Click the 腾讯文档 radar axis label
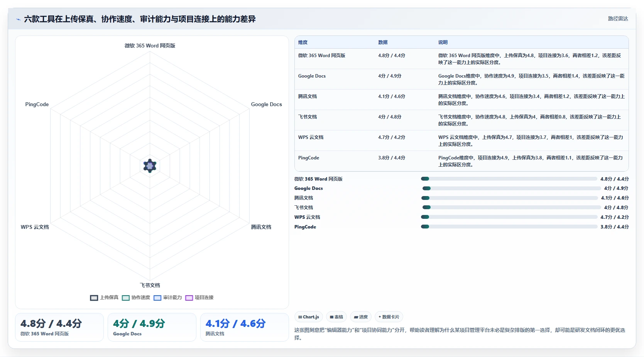Screen dimensions: 644x357 coord(261,227)
